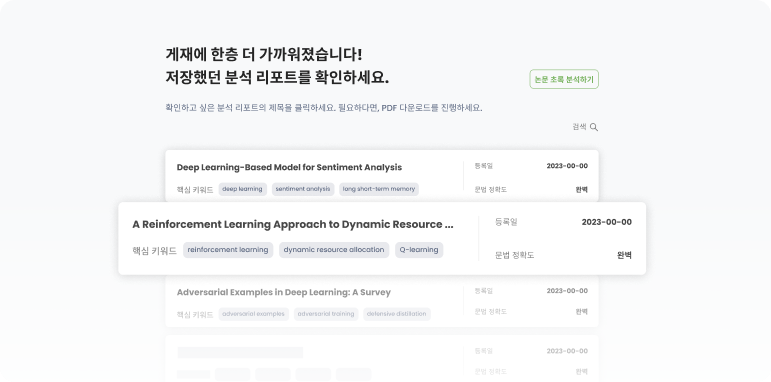This screenshot has width=771, height=382.
Task: Select the 'long short-term memory' keyword tag
Action: point(379,189)
